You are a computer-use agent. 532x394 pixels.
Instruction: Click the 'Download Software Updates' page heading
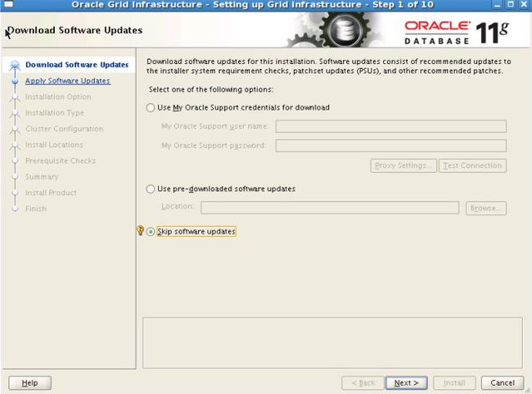pyautogui.click(x=75, y=30)
